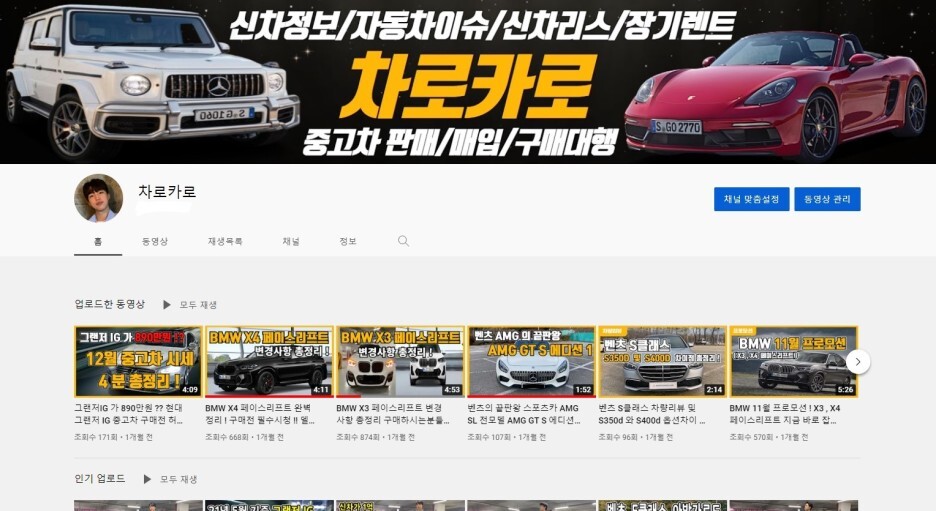
Task: Open the BMW X4 페이스리프트 video thumbnail
Action: click(x=269, y=362)
